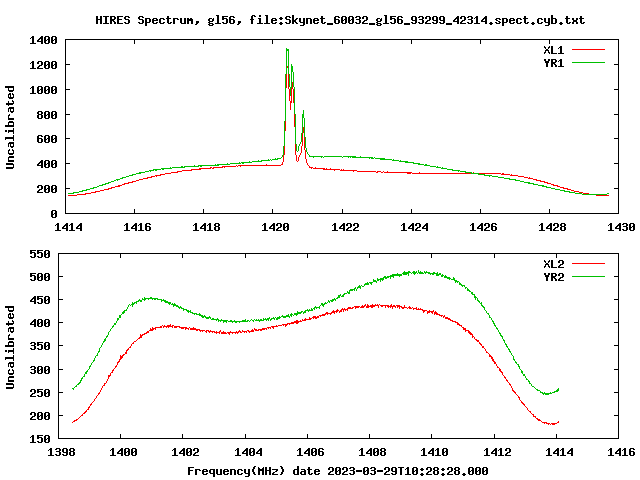The image size is (640, 480).
Task: Click the 550 y-axis value in bottom plot
Action: pos(40,254)
